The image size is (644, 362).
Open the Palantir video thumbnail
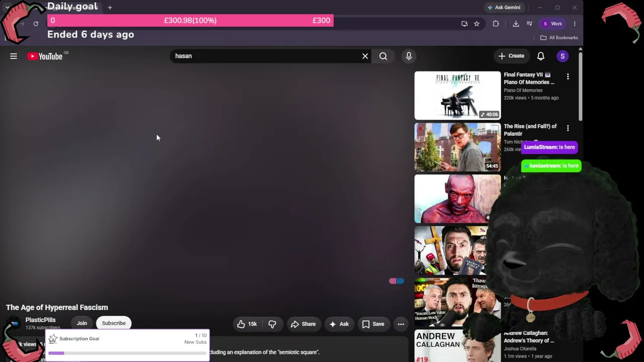458,147
